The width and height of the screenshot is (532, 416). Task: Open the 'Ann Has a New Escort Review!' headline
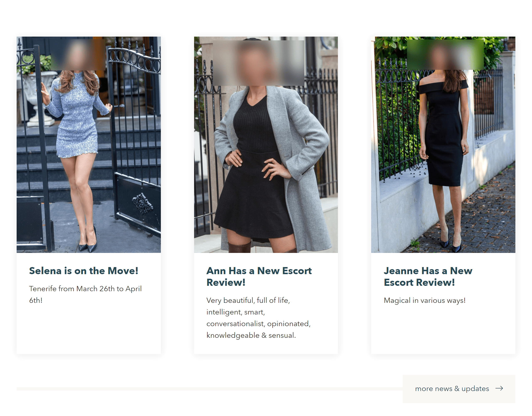259,276
